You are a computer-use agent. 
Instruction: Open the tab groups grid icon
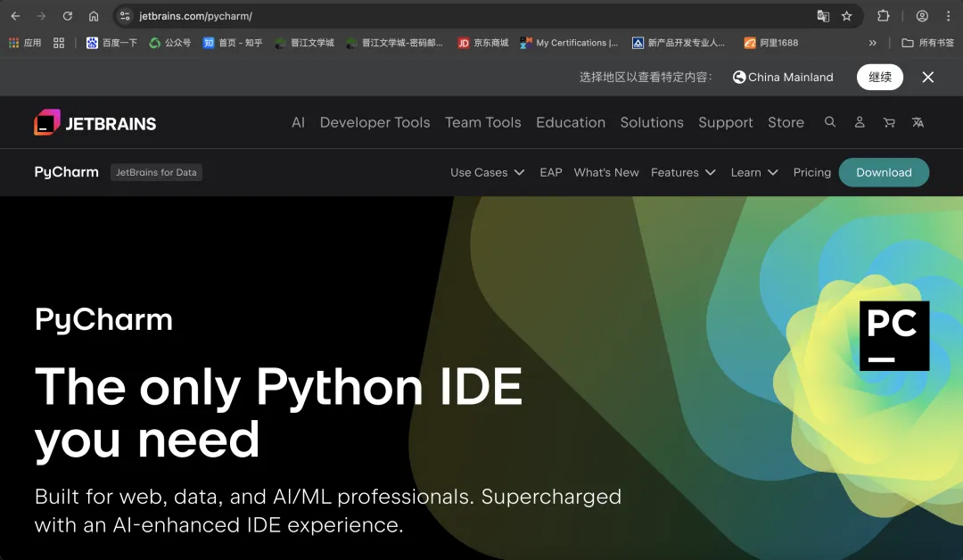[x=59, y=43]
